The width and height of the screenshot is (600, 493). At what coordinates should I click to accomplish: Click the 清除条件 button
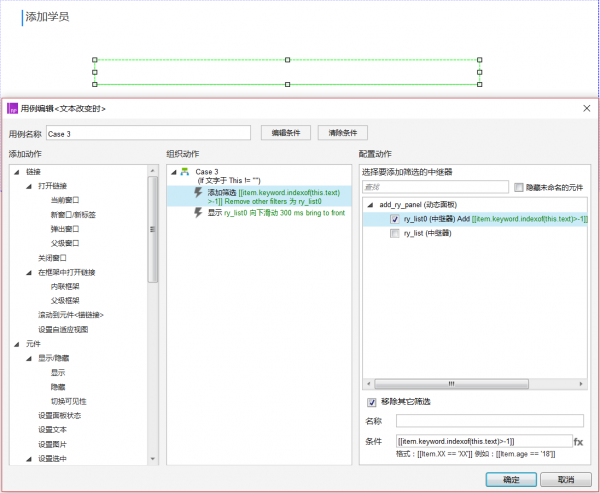click(x=343, y=133)
